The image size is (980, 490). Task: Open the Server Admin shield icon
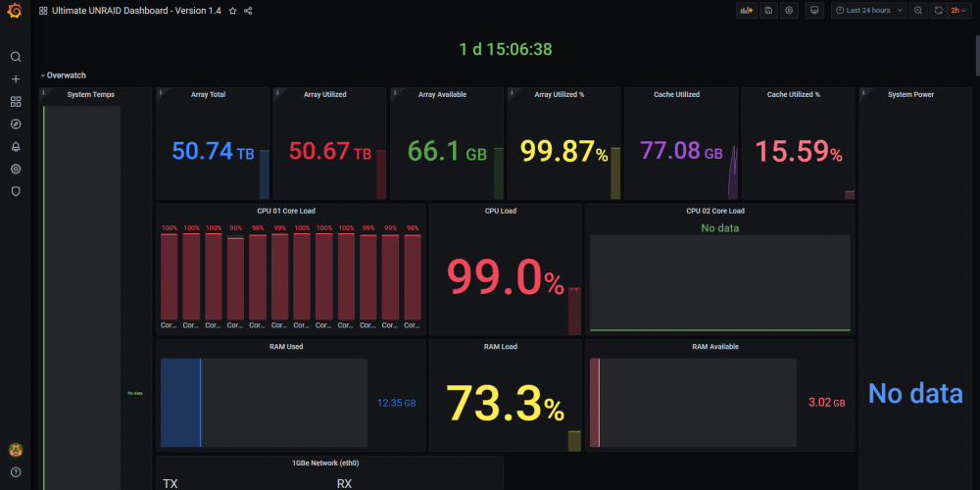point(16,192)
